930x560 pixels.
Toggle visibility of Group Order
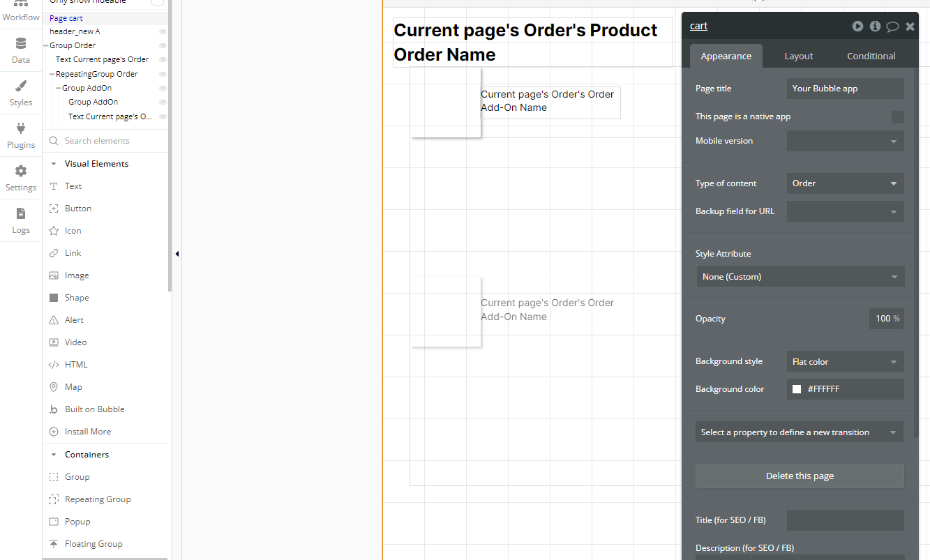[163, 46]
